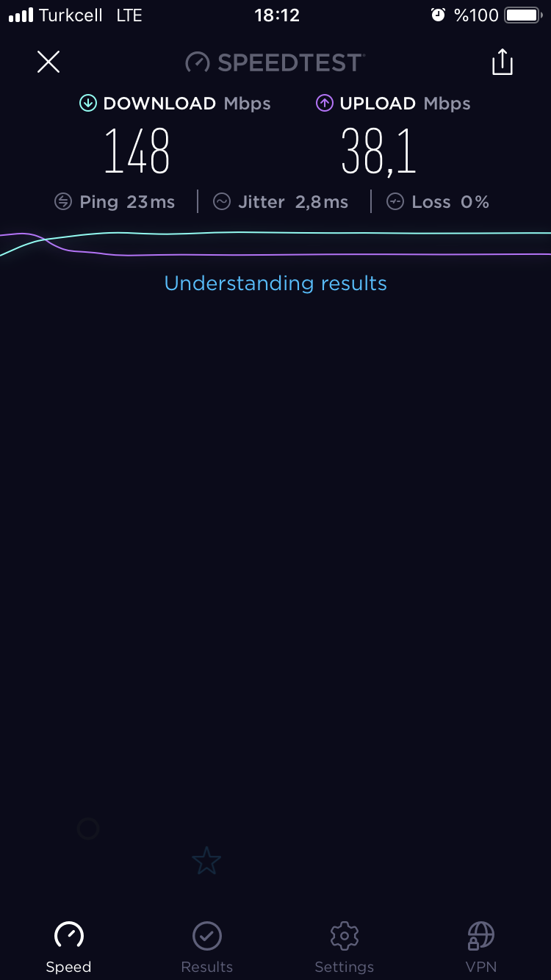Tap the Jitter wave icon

222,202
